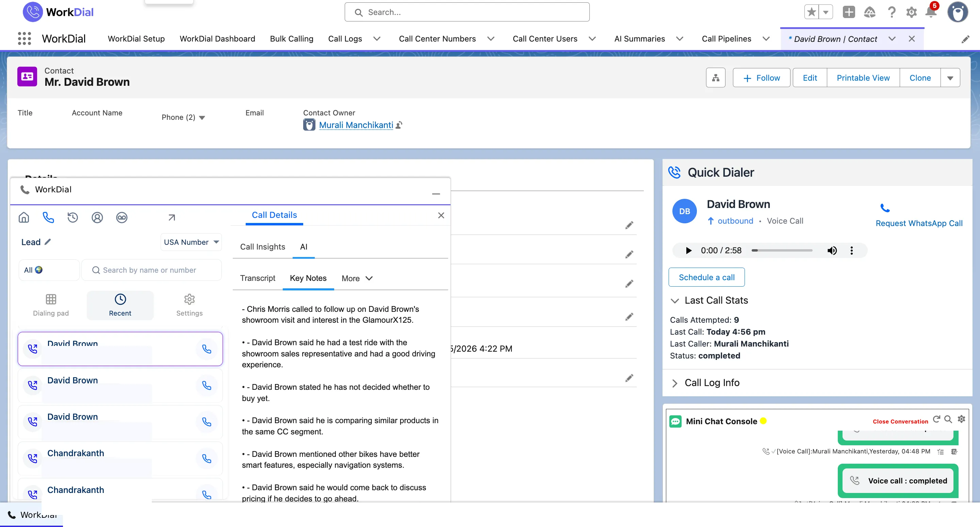Edit the Lead type pencil icon
The height and width of the screenshot is (527, 980).
[48, 242]
